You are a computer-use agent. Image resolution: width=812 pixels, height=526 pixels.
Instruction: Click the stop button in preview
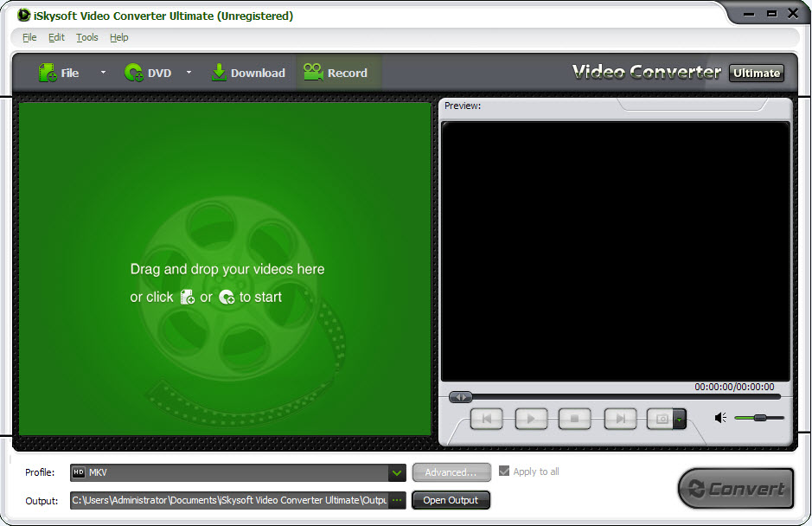(574, 419)
